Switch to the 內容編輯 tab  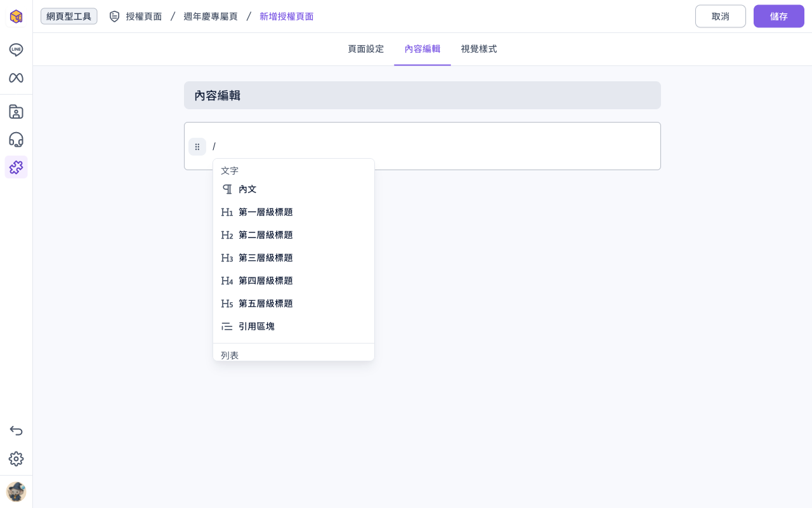422,49
